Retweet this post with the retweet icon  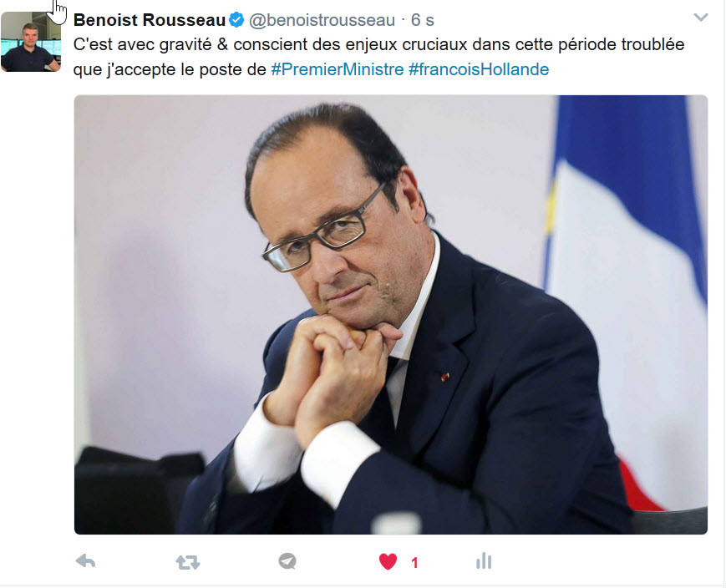187,562
